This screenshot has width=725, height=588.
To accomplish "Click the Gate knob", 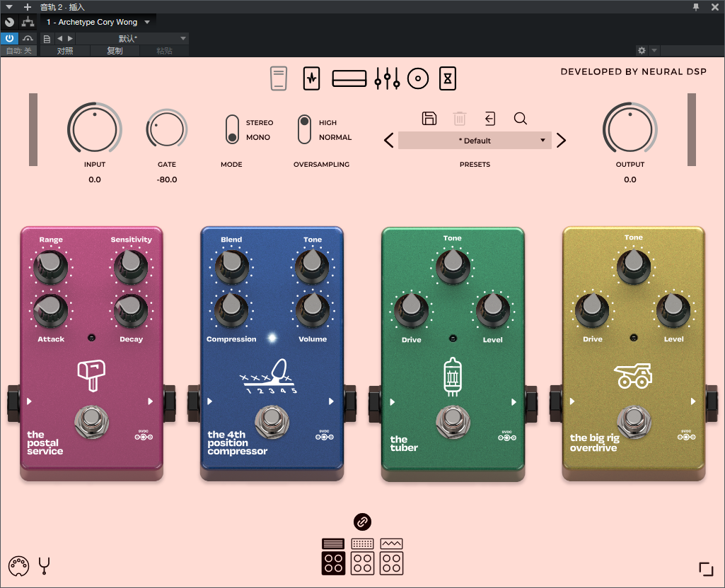I will [x=166, y=129].
